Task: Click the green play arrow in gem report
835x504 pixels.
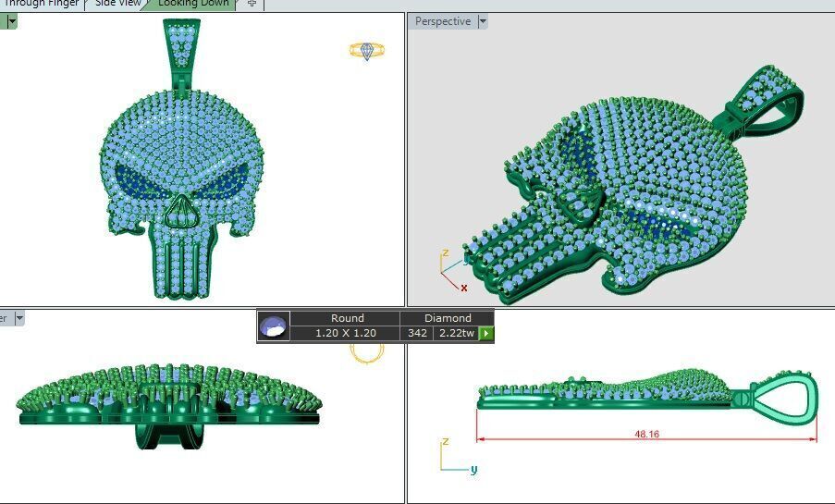Action: point(485,334)
